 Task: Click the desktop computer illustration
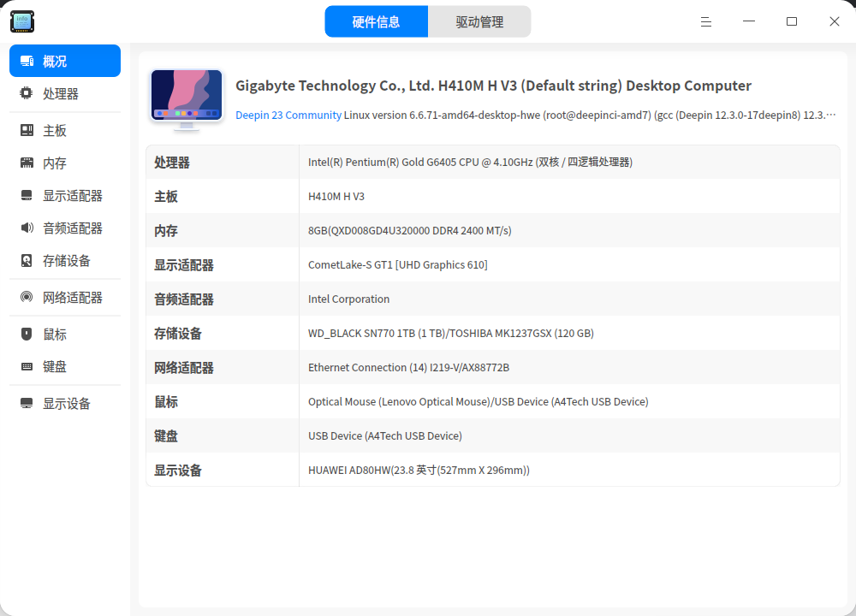click(x=187, y=100)
